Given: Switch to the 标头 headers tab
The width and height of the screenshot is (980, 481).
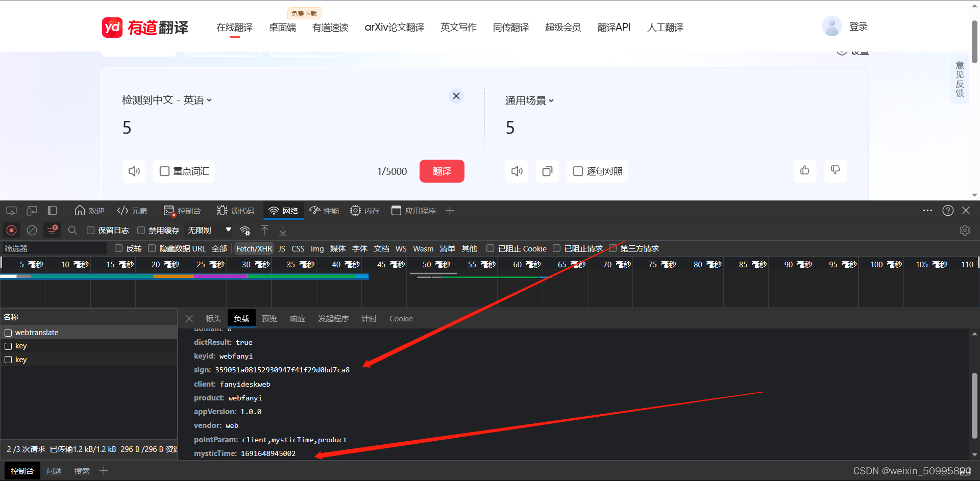Looking at the screenshot, I should (x=213, y=318).
